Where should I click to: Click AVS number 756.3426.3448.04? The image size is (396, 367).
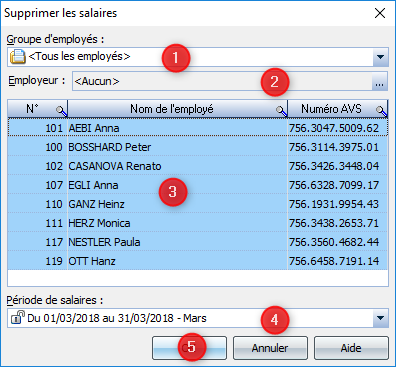click(334, 166)
